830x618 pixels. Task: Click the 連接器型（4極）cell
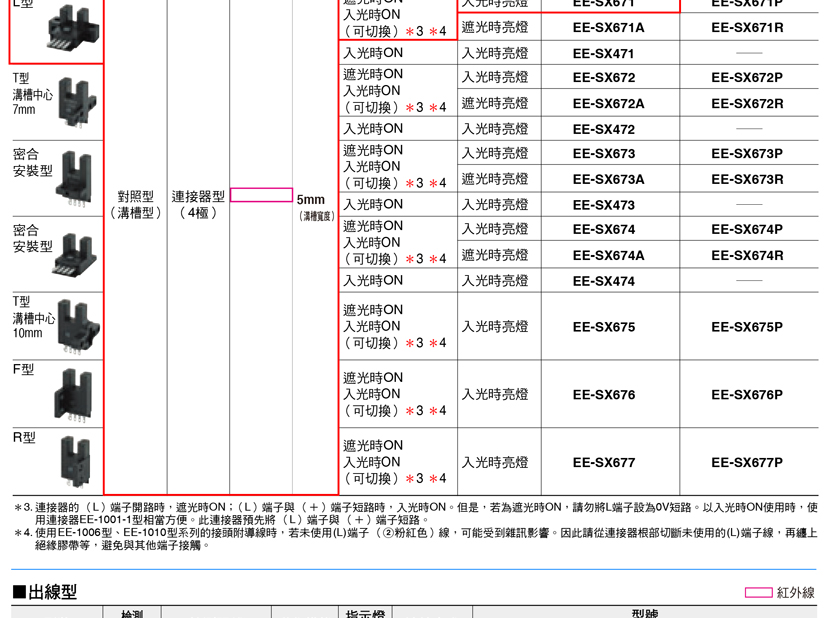pos(198,204)
